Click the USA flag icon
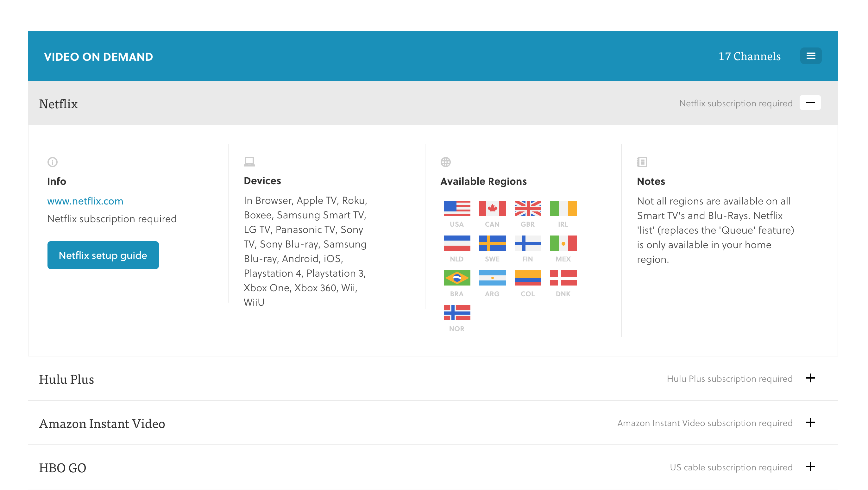The height and width of the screenshot is (490, 868). tap(456, 208)
